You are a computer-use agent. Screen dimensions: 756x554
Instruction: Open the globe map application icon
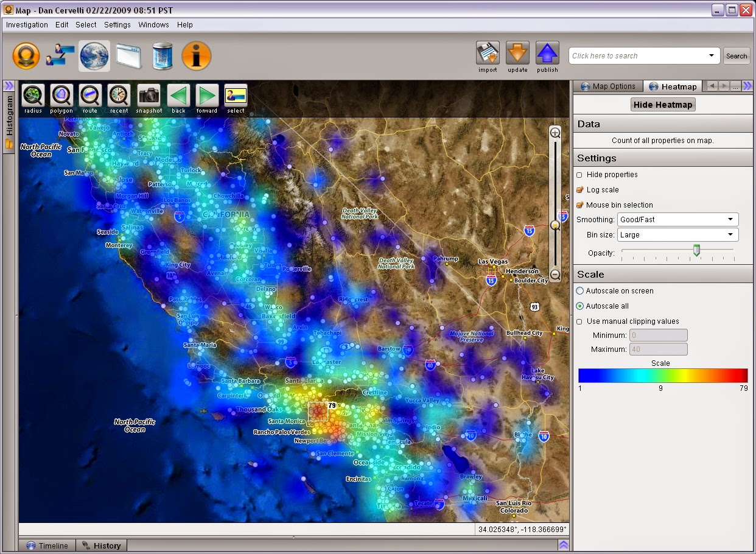point(94,56)
